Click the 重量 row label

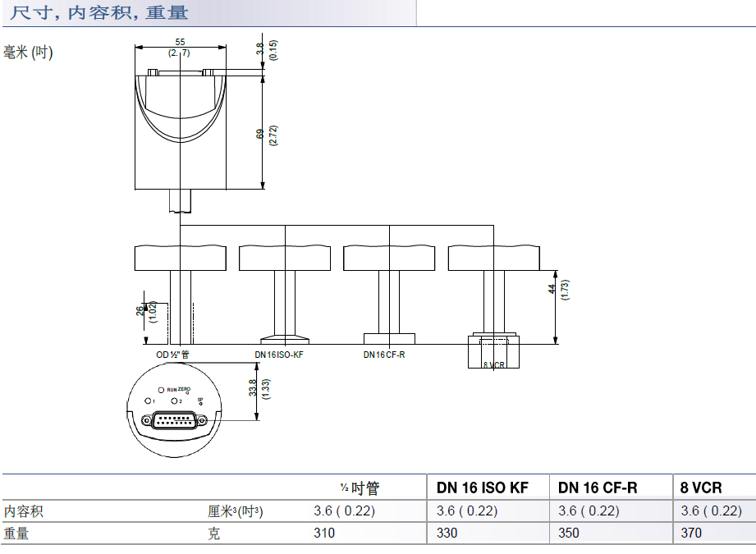(16, 533)
